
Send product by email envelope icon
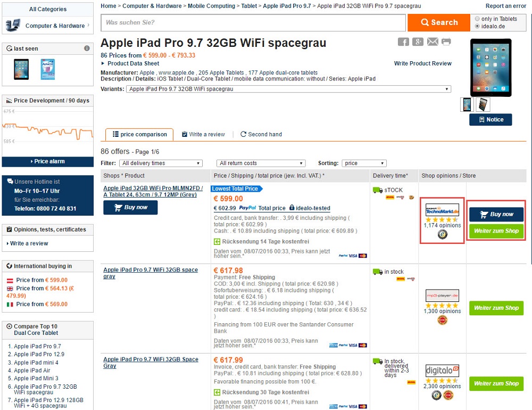(x=433, y=42)
